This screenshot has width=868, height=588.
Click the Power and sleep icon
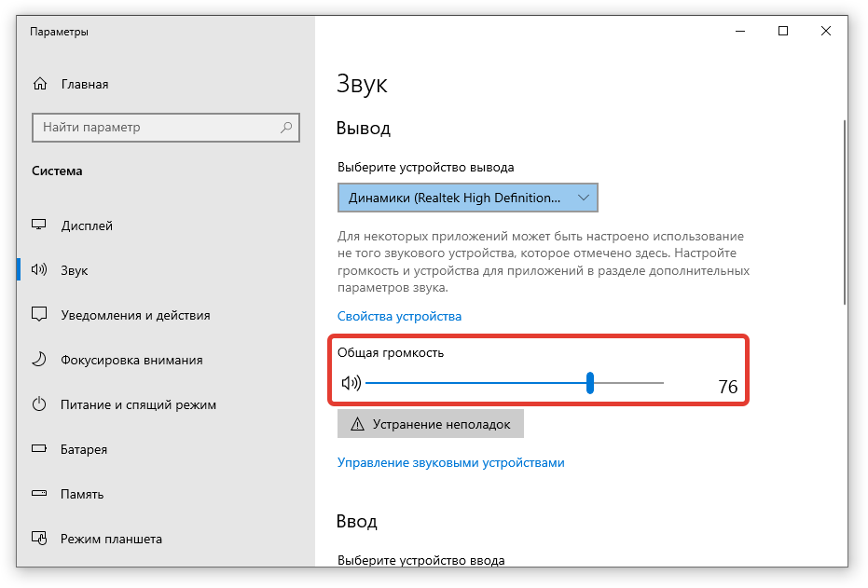coord(39,404)
